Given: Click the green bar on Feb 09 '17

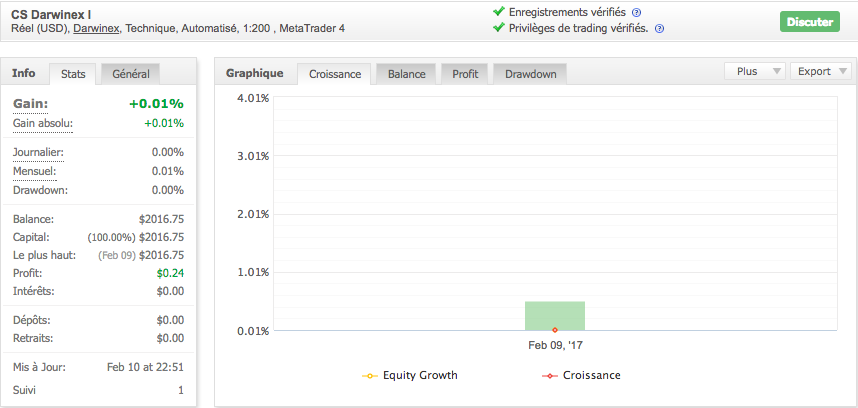Looking at the screenshot, I should pyautogui.click(x=555, y=314).
